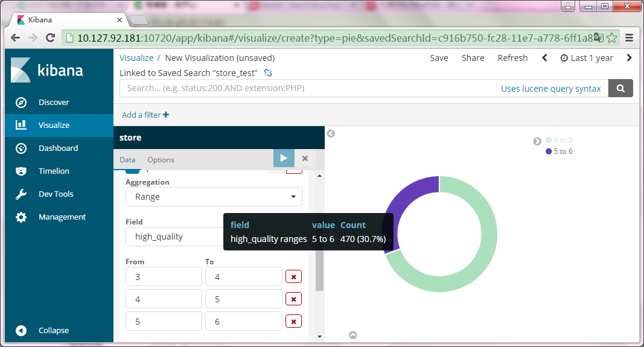
Task: Edit From value 4
Action: tap(164, 299)
